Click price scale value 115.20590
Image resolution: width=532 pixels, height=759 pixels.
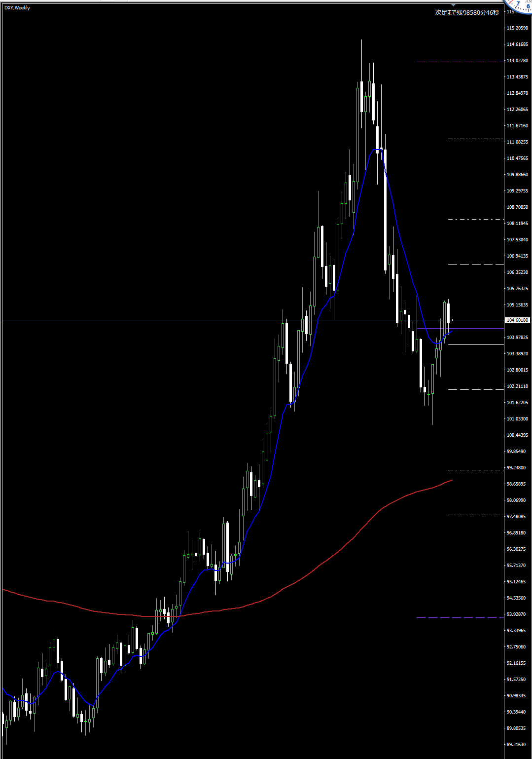(517, 28)
